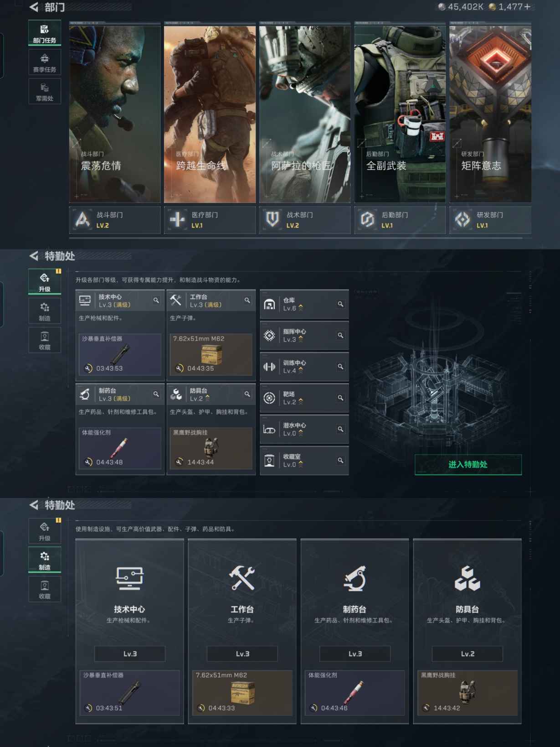Screen dimensions: 560x747
Task: Click the upgrade arrow beside 防具台 Lv.2
Action: 208,398
